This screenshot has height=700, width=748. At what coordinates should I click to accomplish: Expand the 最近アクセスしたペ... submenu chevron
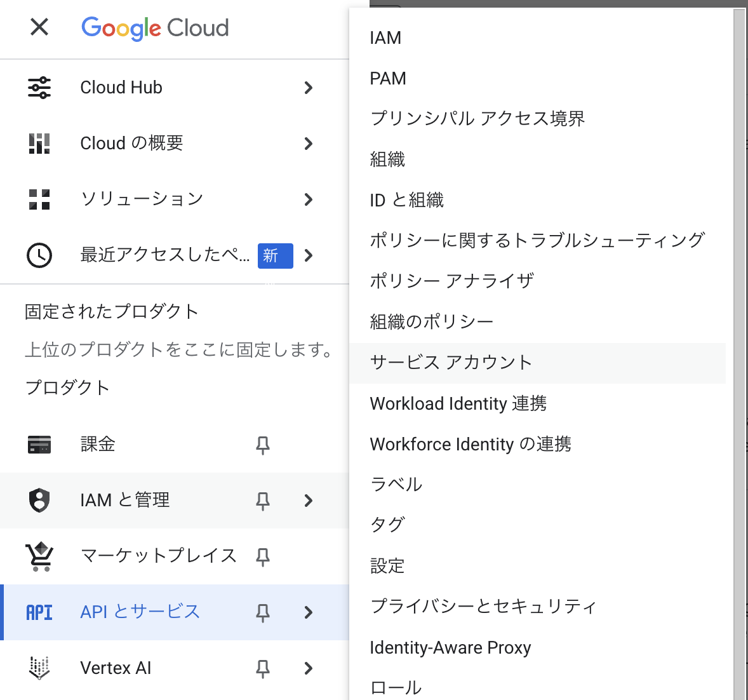309,256
